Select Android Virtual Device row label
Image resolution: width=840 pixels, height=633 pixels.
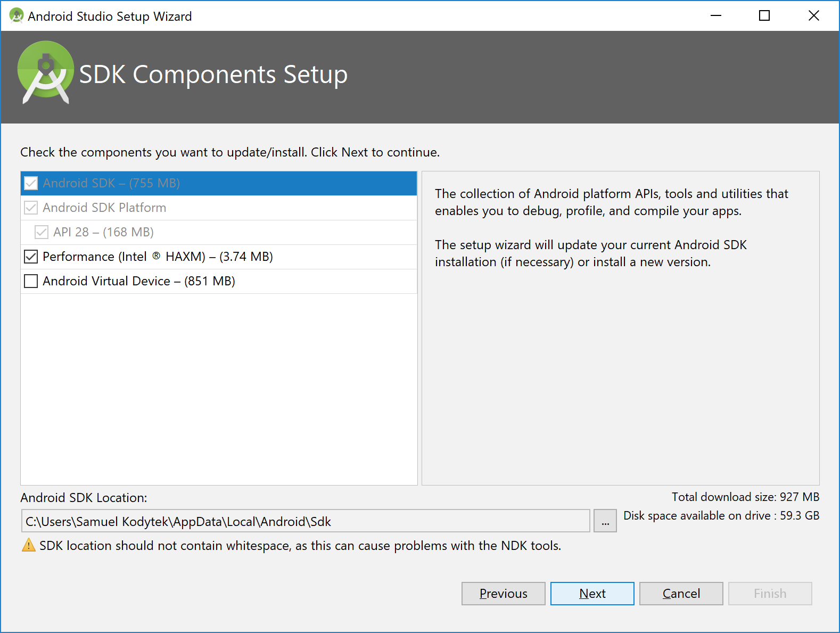pyautogui.click(x=139, y=281)
